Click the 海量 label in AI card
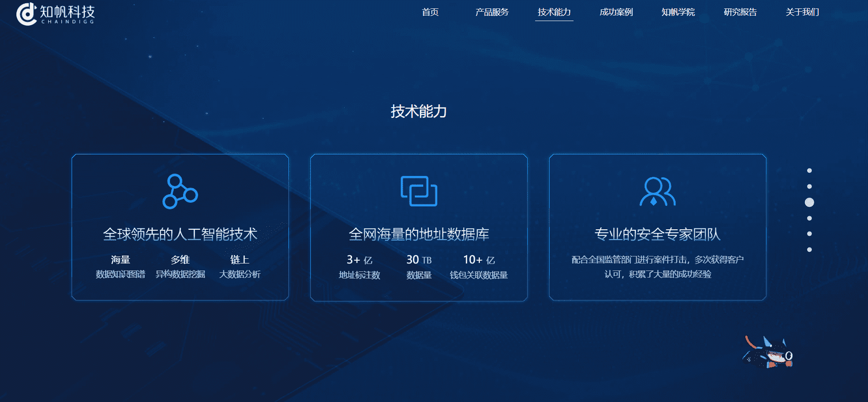This screenshot has height=402, width=868. click(120, 260)
